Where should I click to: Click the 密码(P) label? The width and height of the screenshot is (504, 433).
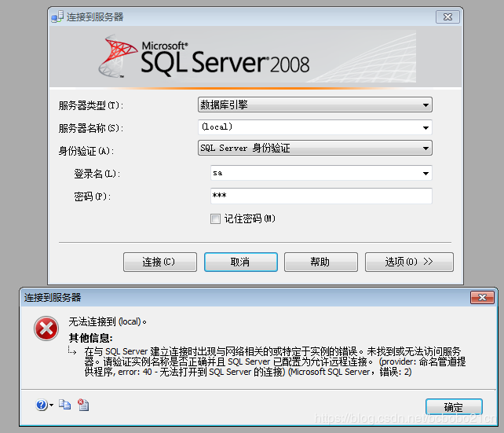click(x=93, y=196)
